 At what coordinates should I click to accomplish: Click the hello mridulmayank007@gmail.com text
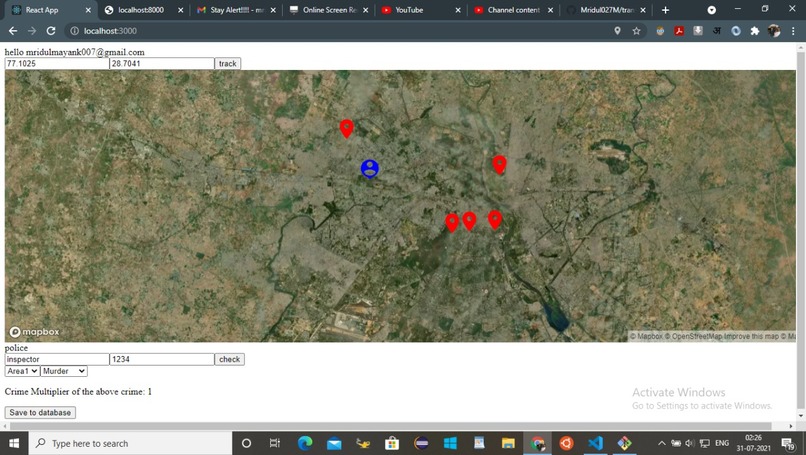pos(75,52)
